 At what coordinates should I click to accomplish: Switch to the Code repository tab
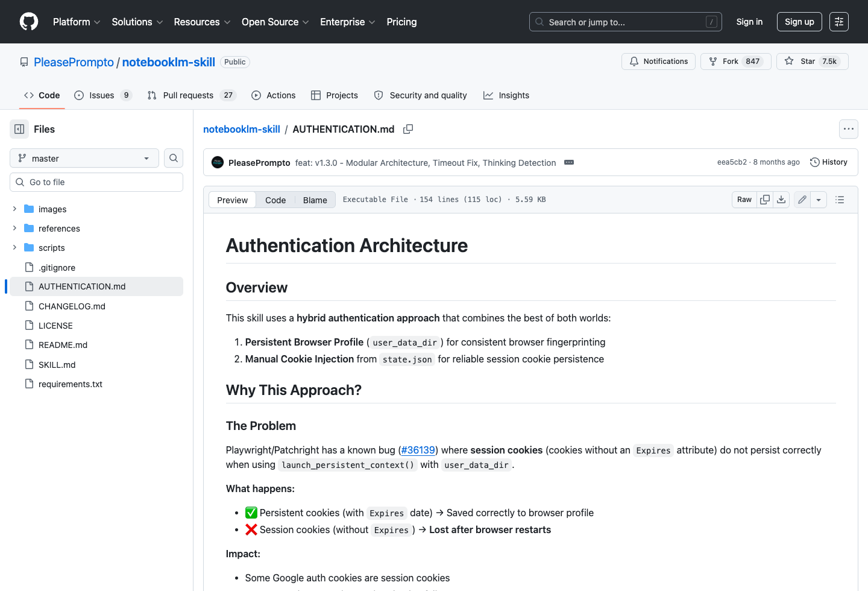[42, 95]
